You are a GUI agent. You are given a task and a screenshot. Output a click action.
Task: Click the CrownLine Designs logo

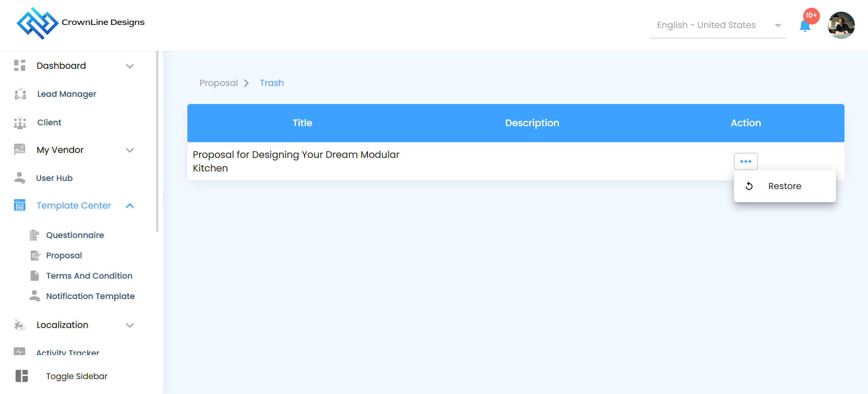point(81,23)
